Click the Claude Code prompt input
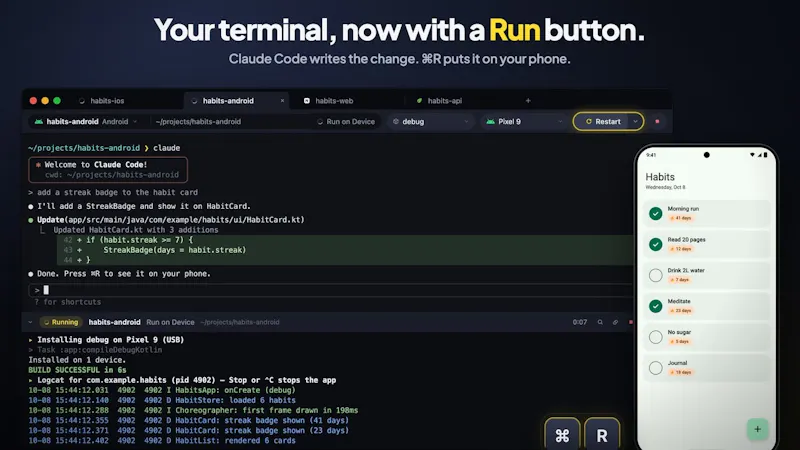This screenshot has height=450, width=800. pos(331,290)
